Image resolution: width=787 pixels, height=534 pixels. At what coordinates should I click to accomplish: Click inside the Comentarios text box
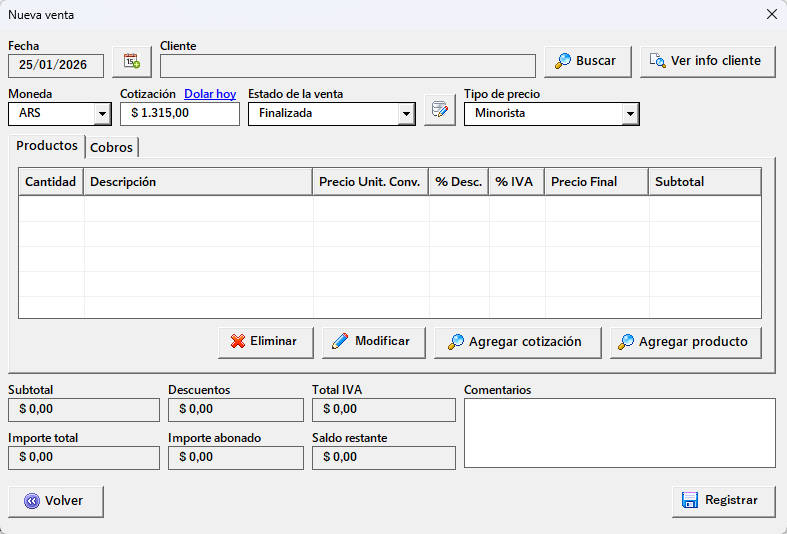point(620,433)
